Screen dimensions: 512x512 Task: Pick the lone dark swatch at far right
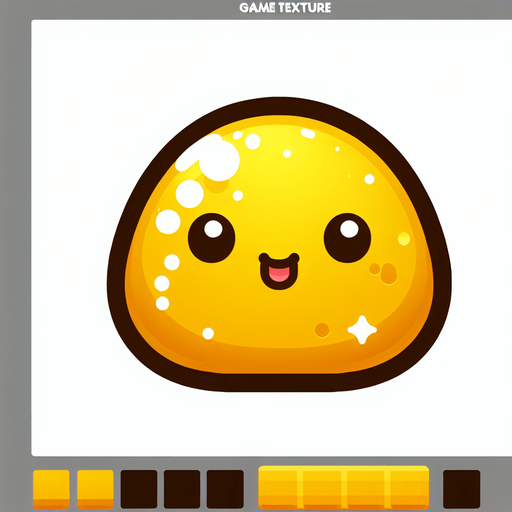462,489
